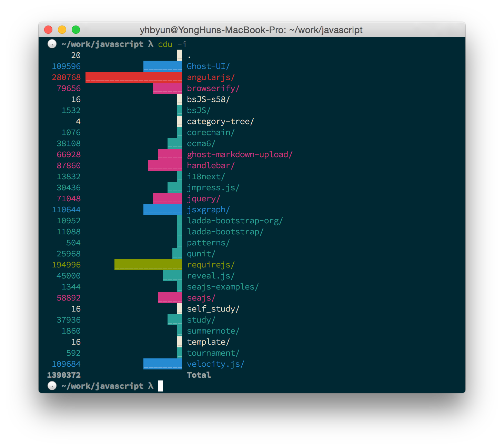
Task: Click the size value 45000
Action: coord(69,276)
